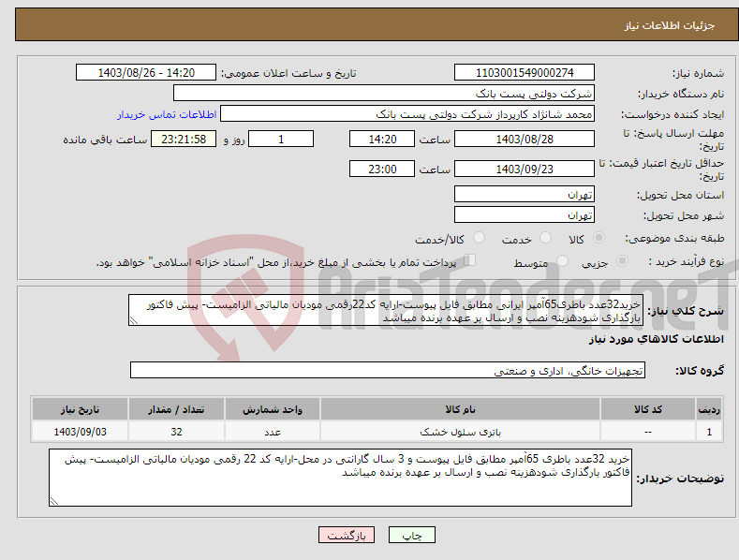Toggle the اسناد خزانه اسلامی payment checkbox

470,260
